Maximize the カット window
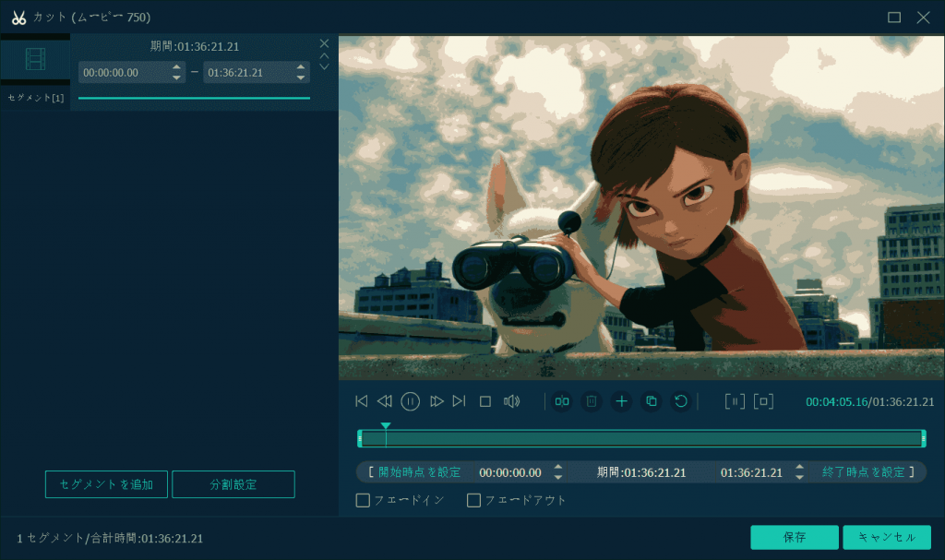 894,18
